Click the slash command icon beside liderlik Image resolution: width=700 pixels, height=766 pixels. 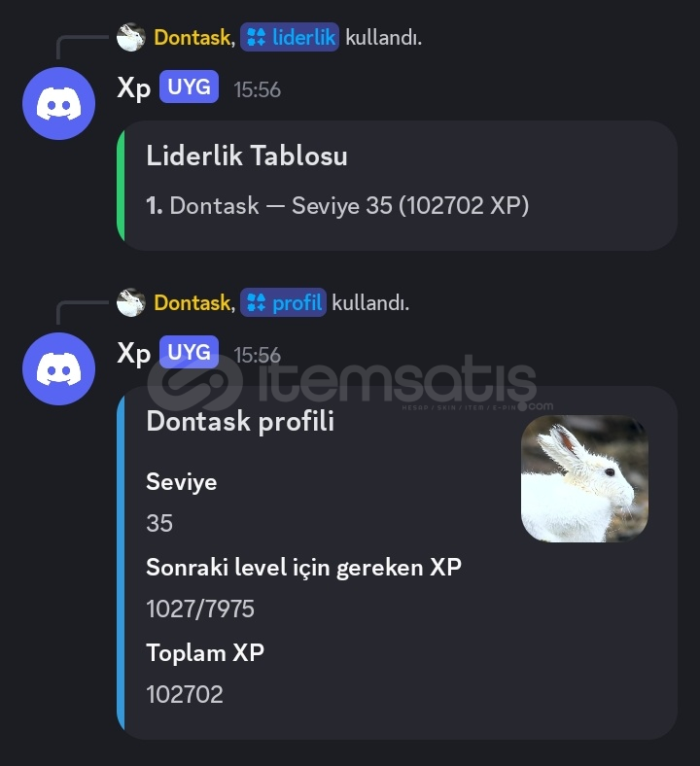256,37
